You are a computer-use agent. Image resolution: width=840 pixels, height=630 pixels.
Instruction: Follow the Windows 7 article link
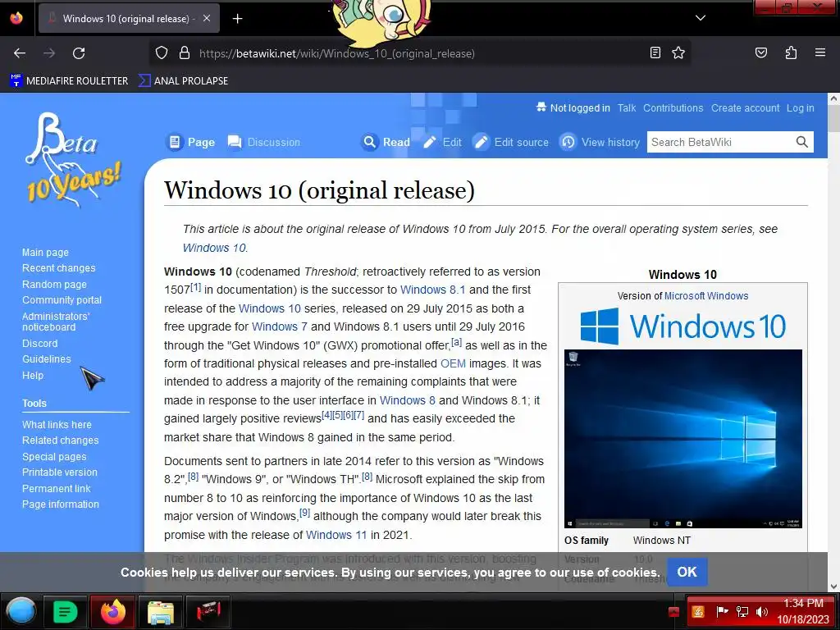(280, 326)
